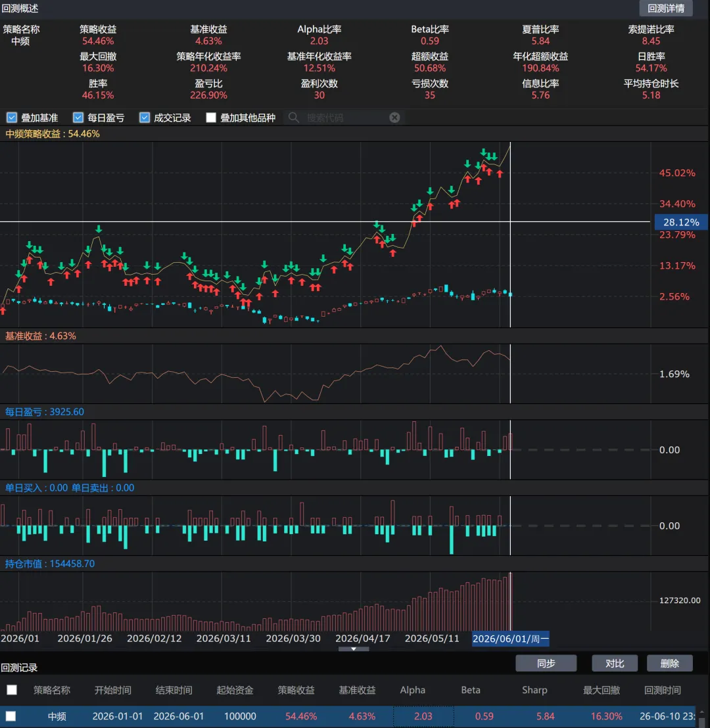The height and width of the screenshot is (728, 710).
Task: Toggle the 每日盈亏 checkbox
Action: coord(78,118)
